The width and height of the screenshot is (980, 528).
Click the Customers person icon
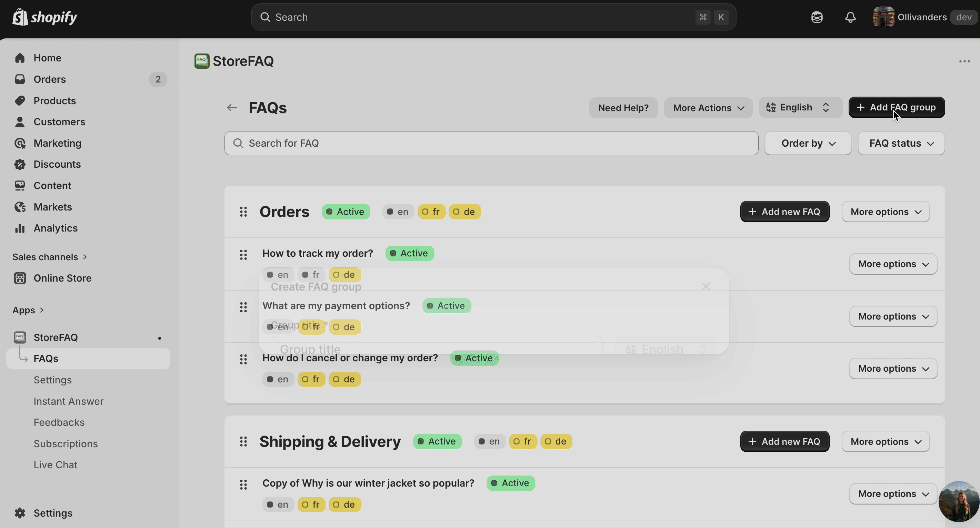pos(20,122)
